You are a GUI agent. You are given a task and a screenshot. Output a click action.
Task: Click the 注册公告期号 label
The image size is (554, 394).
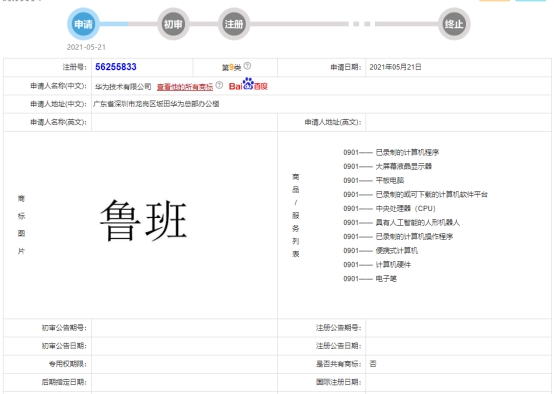(338, 328)
